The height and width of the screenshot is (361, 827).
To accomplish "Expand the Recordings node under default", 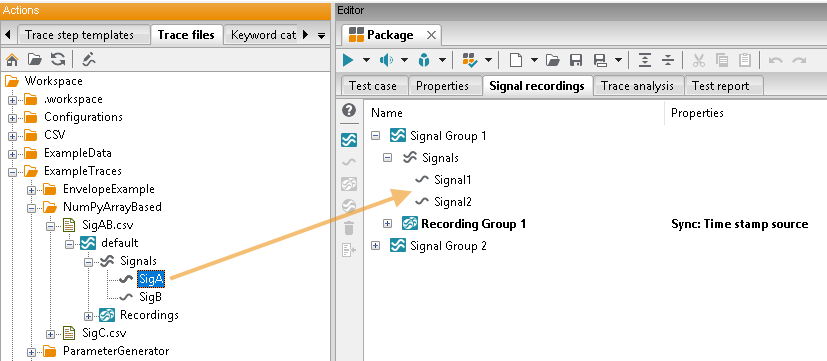I will coord(89,316).
